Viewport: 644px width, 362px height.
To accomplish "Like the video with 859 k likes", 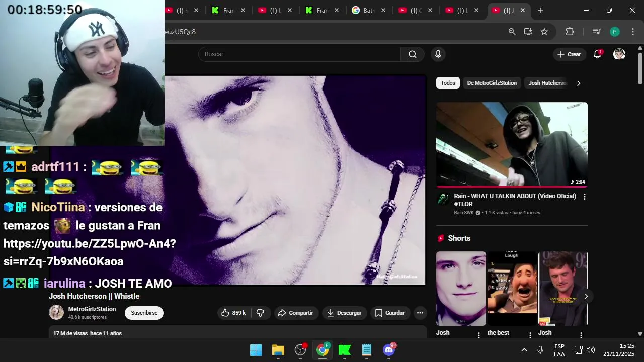I will [234, 313].
